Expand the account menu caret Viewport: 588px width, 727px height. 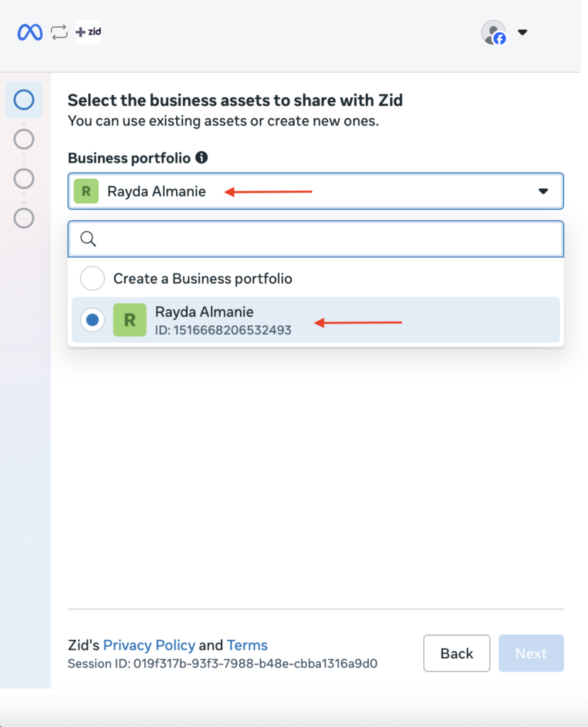pyautogui.click(x=523, y=33)
